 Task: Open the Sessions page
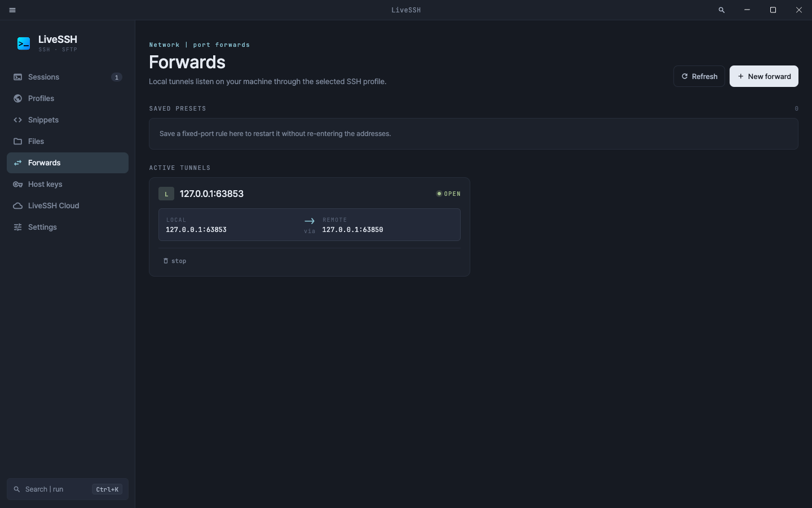[68, 77]
